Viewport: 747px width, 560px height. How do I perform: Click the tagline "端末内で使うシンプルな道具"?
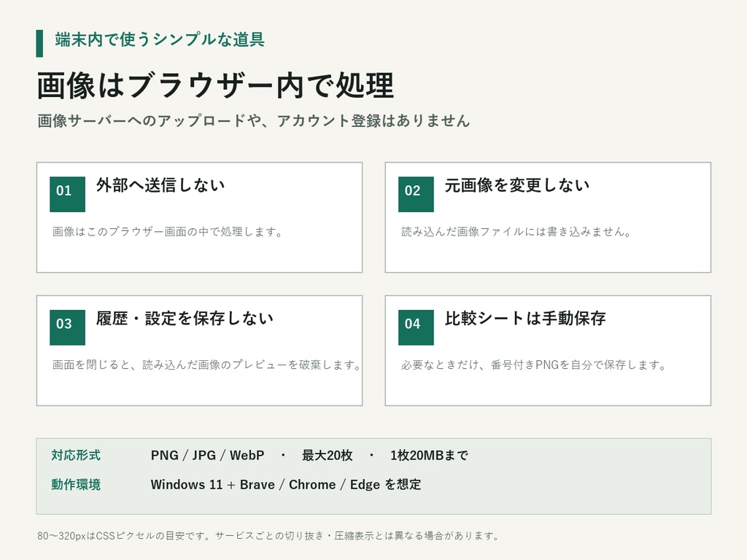point(160,39)
